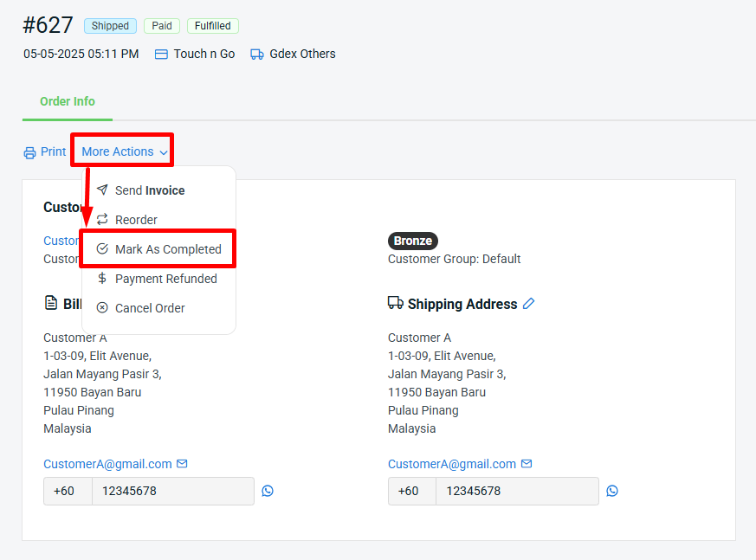The width and height of the screenshot is (756, 560).
Task: Click the billing CustomerA@gmail.com link
Action: (x=107, y=464)
